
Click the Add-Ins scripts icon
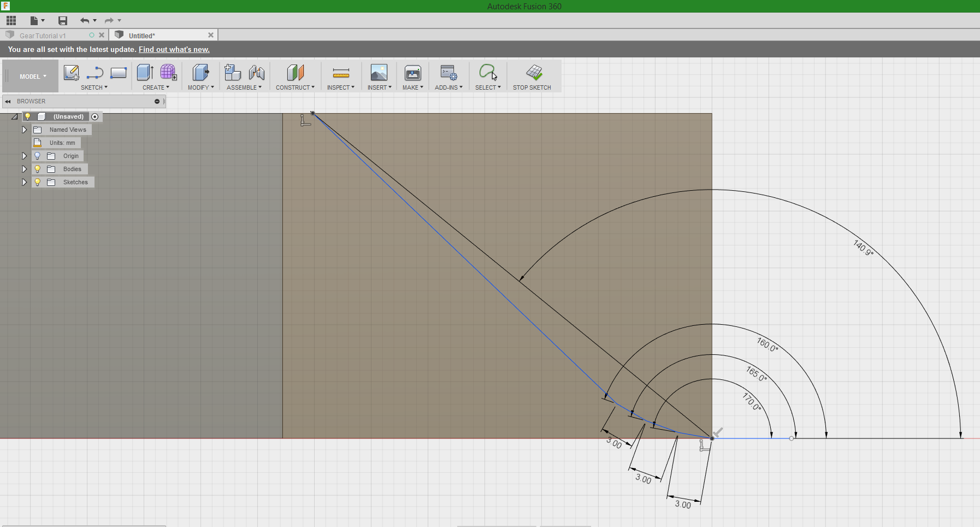(448, 73)
